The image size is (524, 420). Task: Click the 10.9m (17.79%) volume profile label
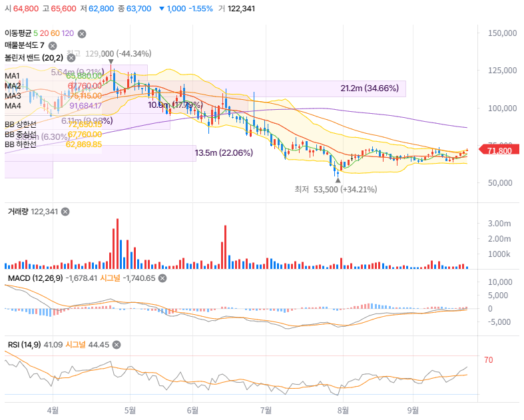click(x=175, y=105)
